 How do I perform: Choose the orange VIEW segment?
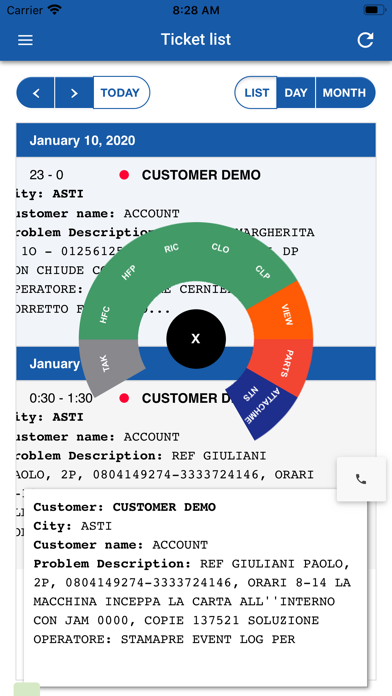coord(287,315)
